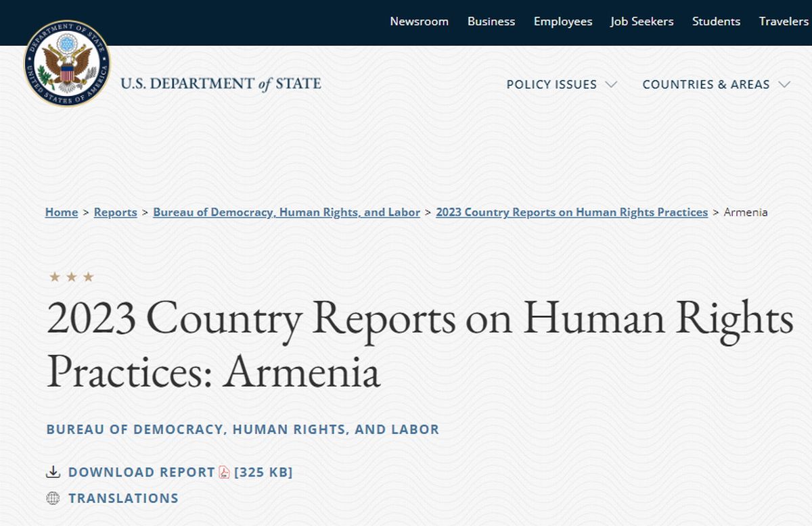The width and height of the screenshot is (812, 526).
Task: Click the third gold star above the heading
Action: [x=88, y=277]
